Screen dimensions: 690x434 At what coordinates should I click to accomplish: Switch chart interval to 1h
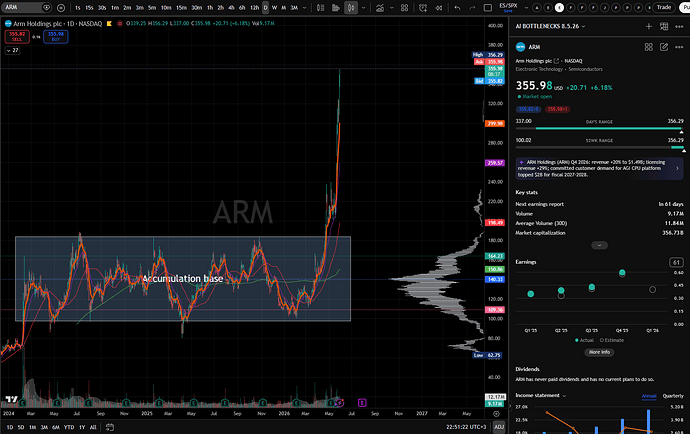[210, 7]
